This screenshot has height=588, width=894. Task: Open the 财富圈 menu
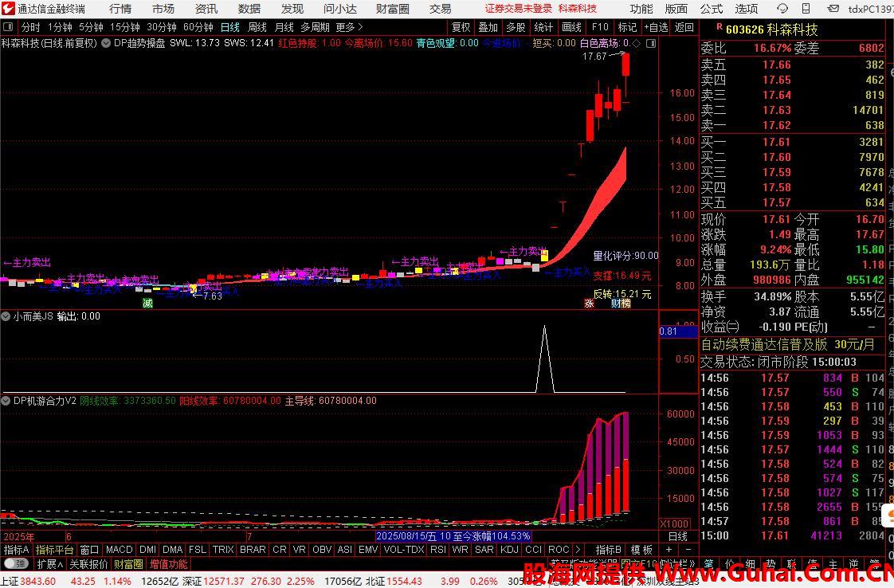[x=392, y=9]
